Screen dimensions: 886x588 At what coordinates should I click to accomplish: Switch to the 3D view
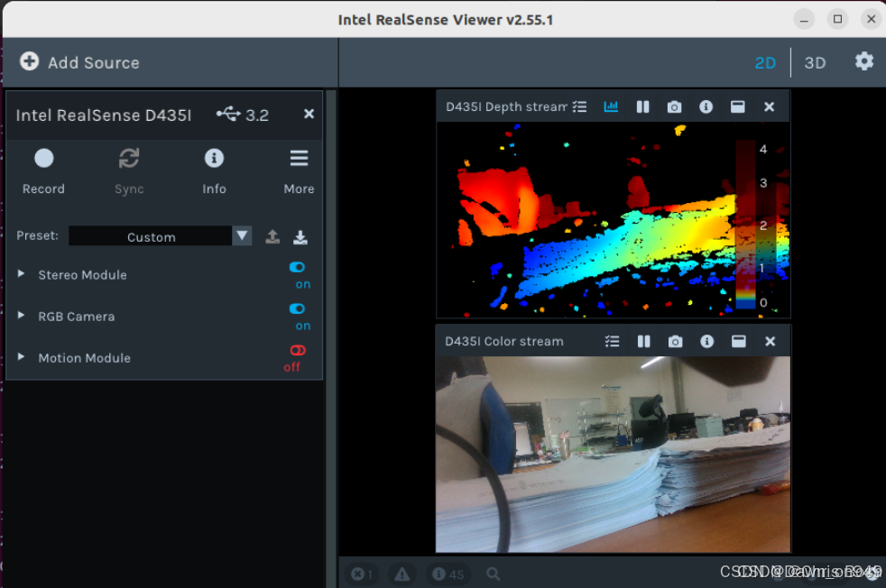click(815, 63)
